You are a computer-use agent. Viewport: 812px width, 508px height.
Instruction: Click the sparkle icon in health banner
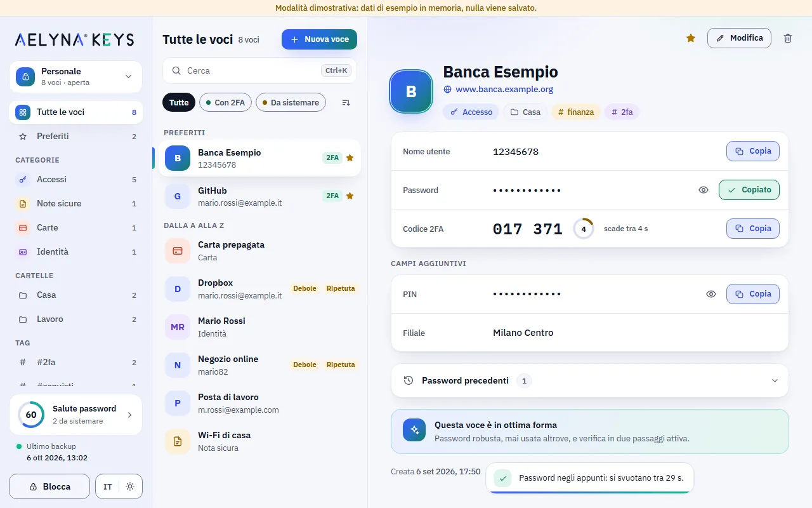coord(414,430)
